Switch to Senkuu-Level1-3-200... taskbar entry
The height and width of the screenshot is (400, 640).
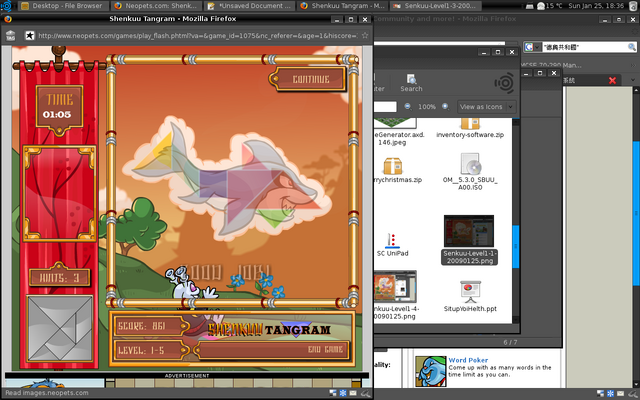click(x=436, y=6)
